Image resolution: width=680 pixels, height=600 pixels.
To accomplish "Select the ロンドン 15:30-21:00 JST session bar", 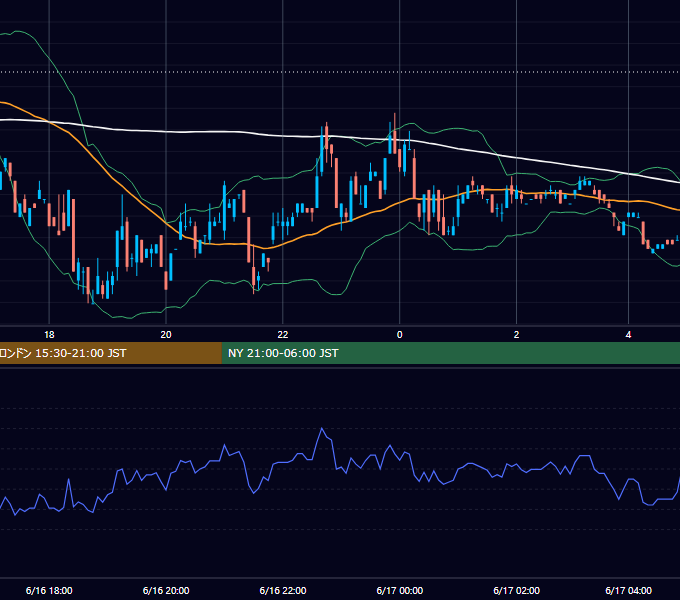I will [111, 353].
